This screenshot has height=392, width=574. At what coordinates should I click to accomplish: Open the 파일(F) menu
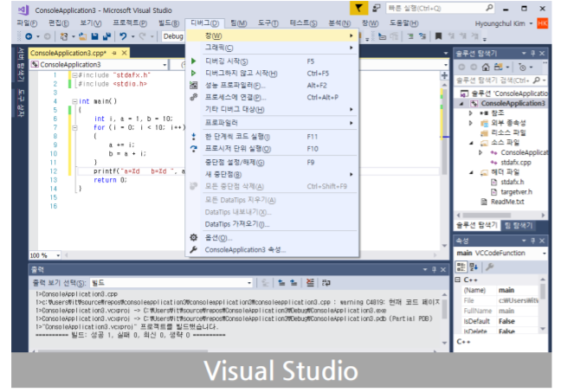[x=27, y=23]
